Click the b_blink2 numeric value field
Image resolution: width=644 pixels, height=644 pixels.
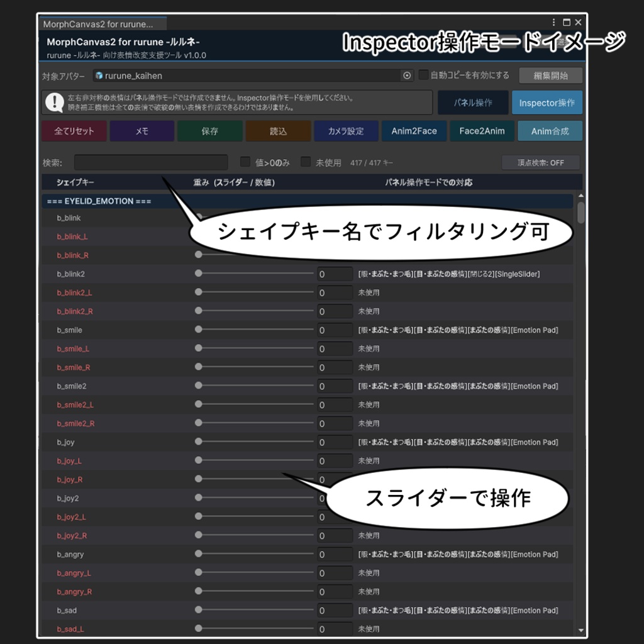tap(335, 274)
